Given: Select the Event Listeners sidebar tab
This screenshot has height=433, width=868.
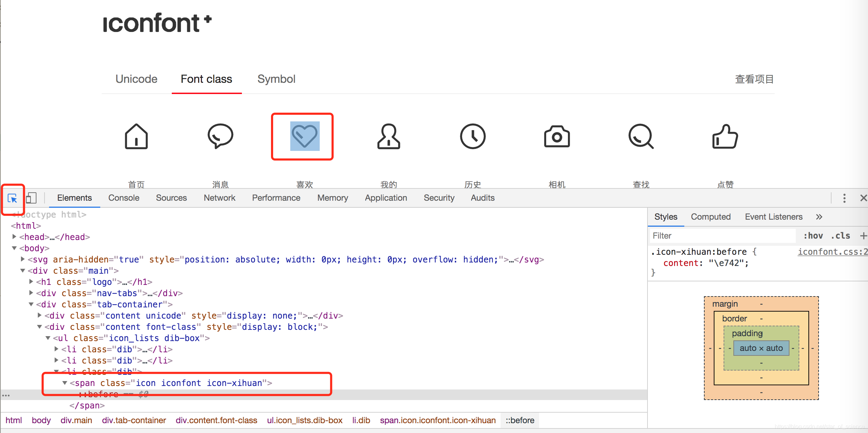Looking at the screenshot, I should [x=774, y=217].
